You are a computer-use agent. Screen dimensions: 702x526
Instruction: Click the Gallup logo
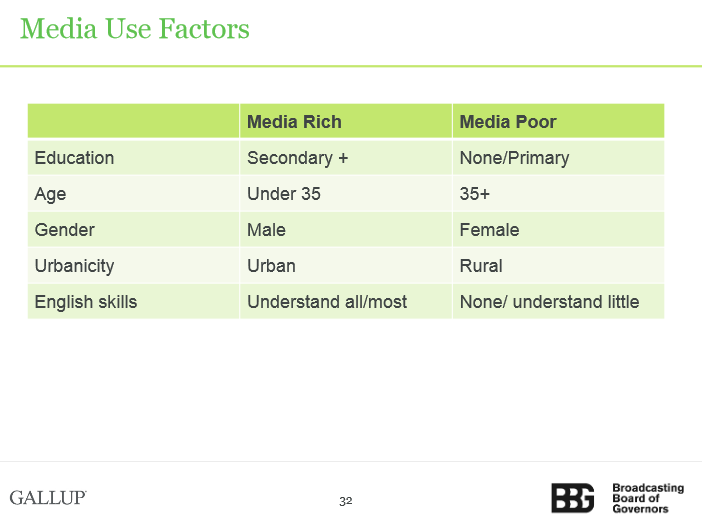coord(48,498)
